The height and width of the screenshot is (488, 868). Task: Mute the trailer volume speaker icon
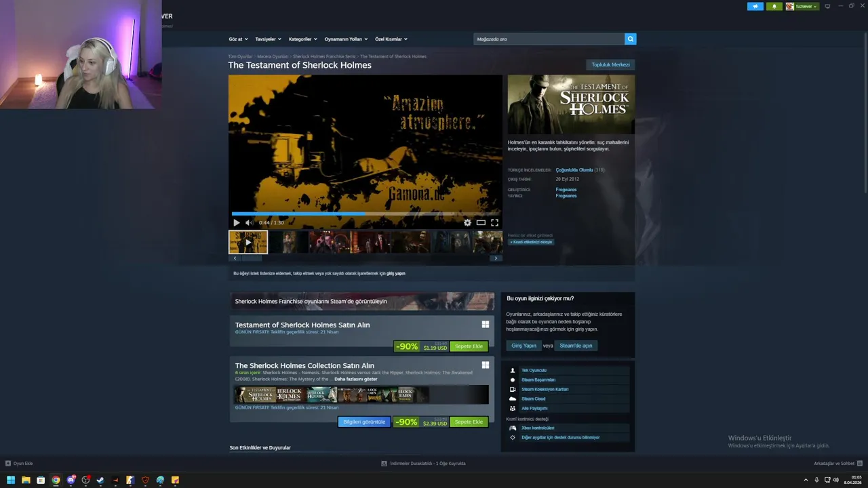[249, 222]
